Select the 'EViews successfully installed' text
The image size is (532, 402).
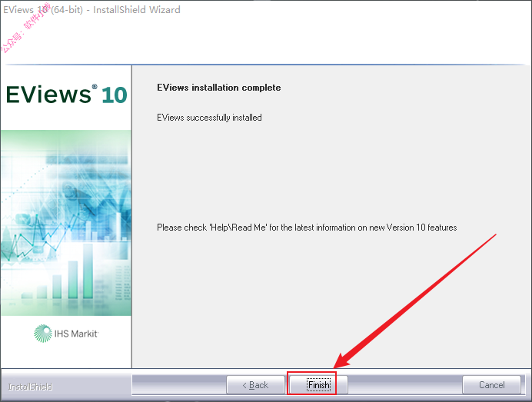tap(209, 118)
